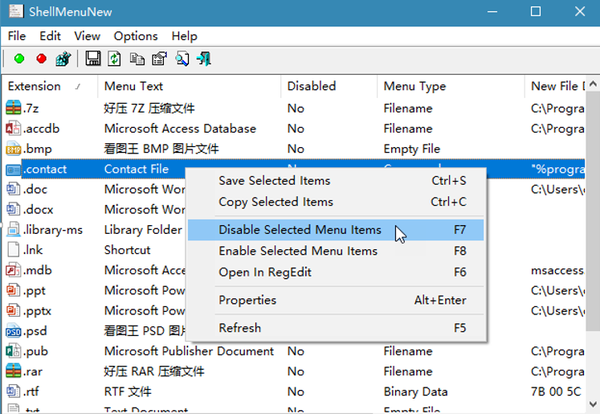The image size is (600, 414).
Task: Open the File menu
Action: [17, 36]
